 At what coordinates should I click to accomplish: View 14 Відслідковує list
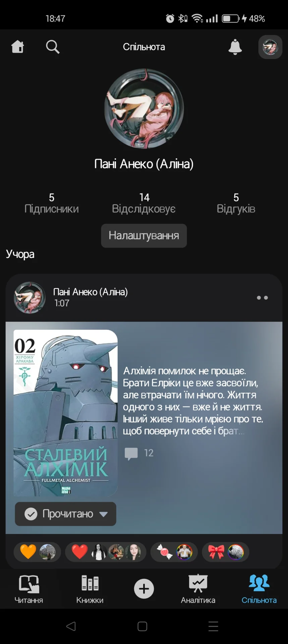pos(144,203)
